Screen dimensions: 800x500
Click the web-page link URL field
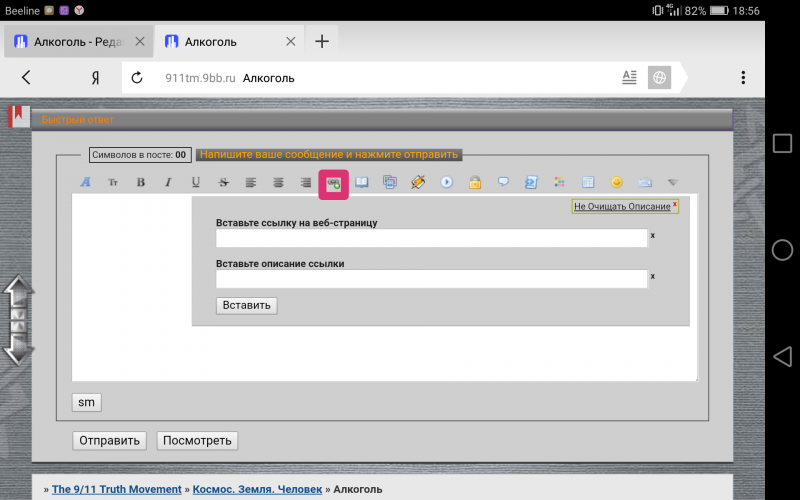coord(432,238)
